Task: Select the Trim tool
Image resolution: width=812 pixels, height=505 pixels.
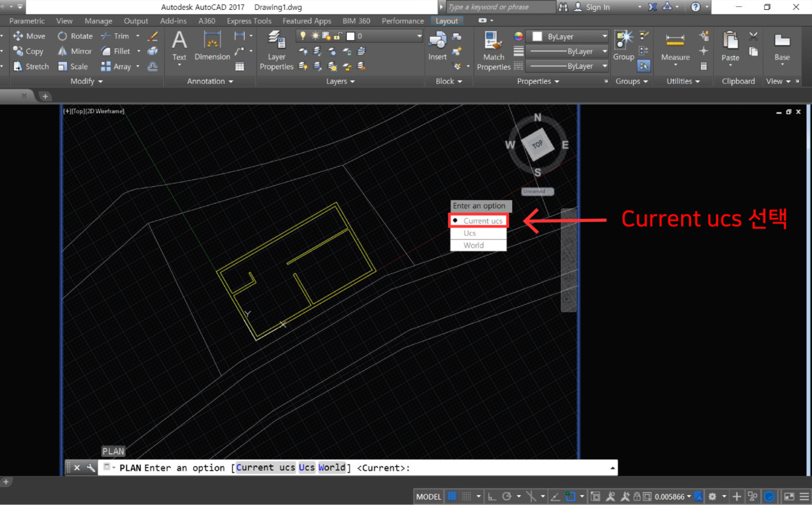Action: click(115, 36)
